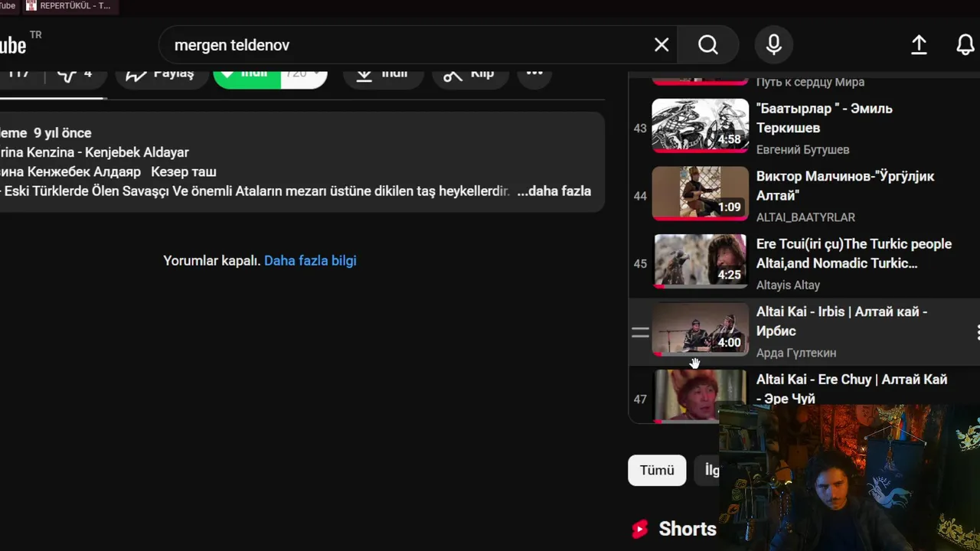
Task: Click the channel name 'Altayis Altay'
Action: (788, 285)
